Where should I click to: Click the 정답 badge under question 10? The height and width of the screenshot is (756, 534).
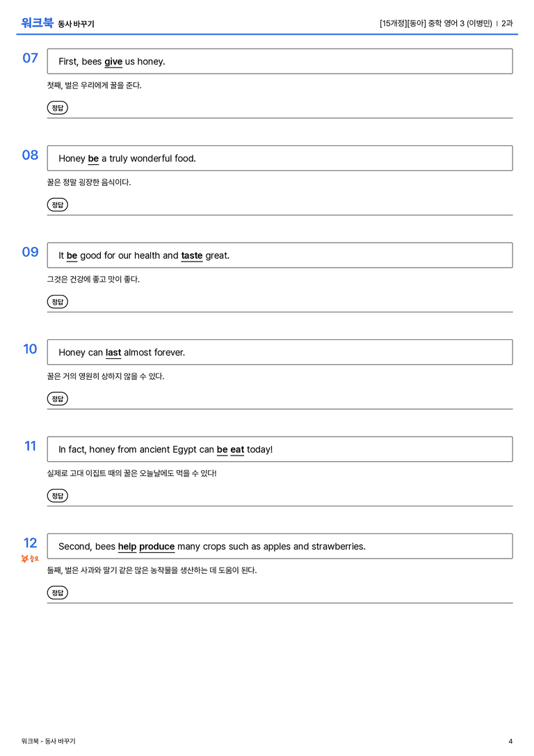click(57, 399)
